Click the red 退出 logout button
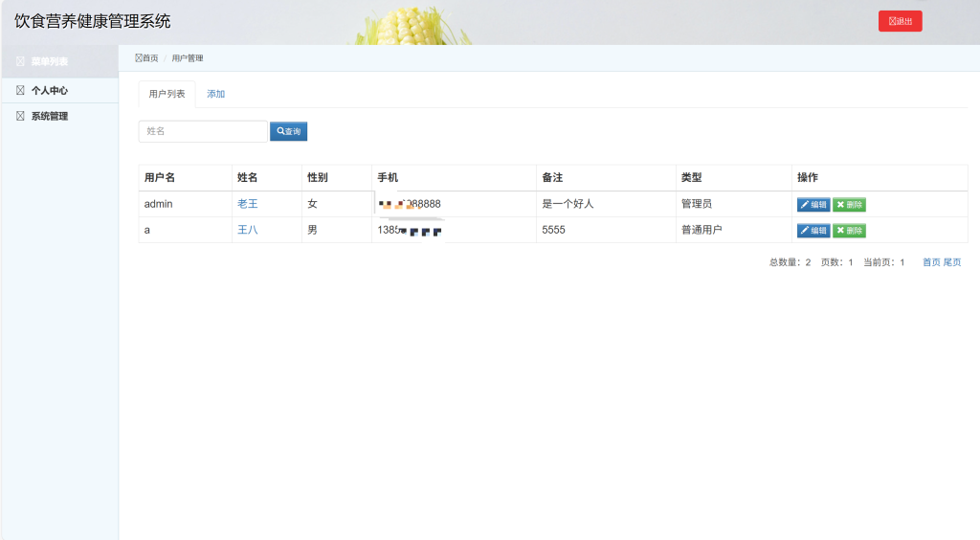Viewport: 980px width, 540px height. tap(900, 21)
